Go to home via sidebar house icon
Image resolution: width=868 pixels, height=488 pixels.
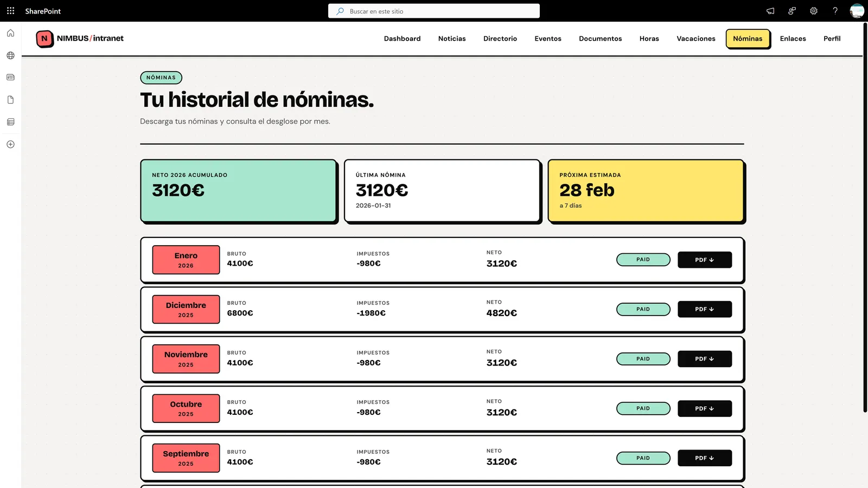point(10,33)
